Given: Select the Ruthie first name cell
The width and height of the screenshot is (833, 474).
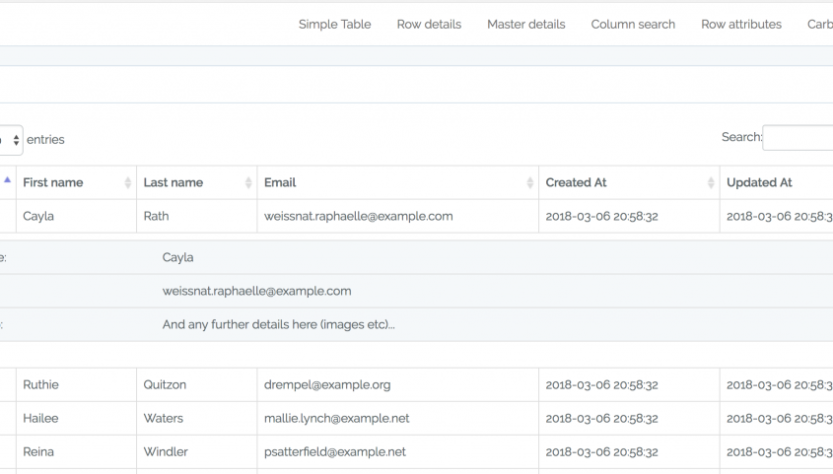Looking at the screenshot, I should click(76, 385).
